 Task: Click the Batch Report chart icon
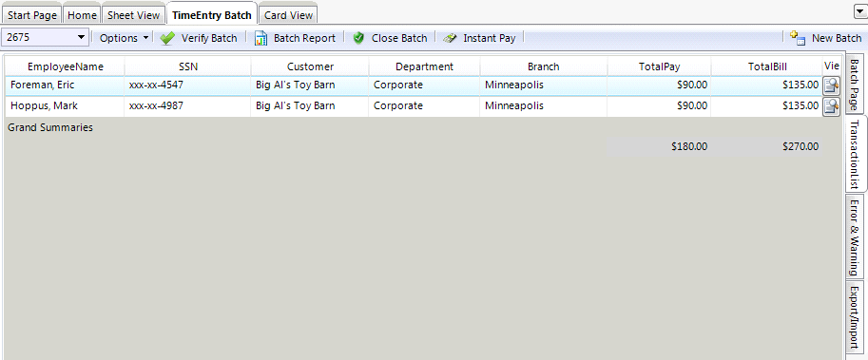(x=260, y=38)
